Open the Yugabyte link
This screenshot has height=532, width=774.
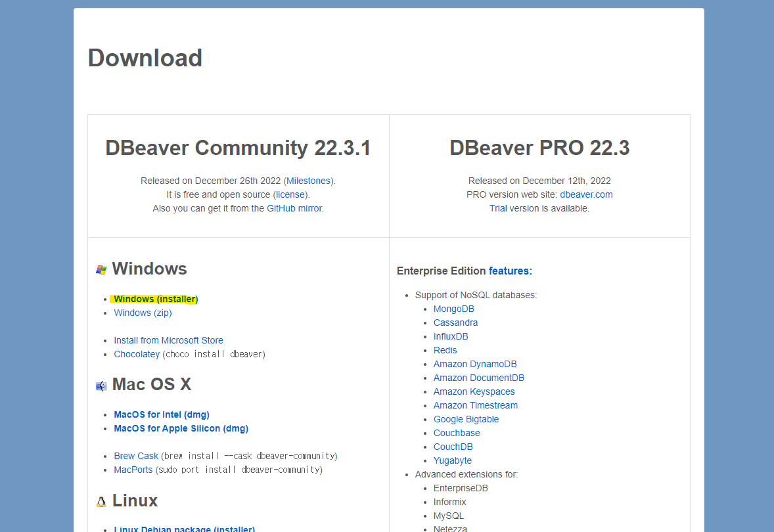(x=453, y=461)
